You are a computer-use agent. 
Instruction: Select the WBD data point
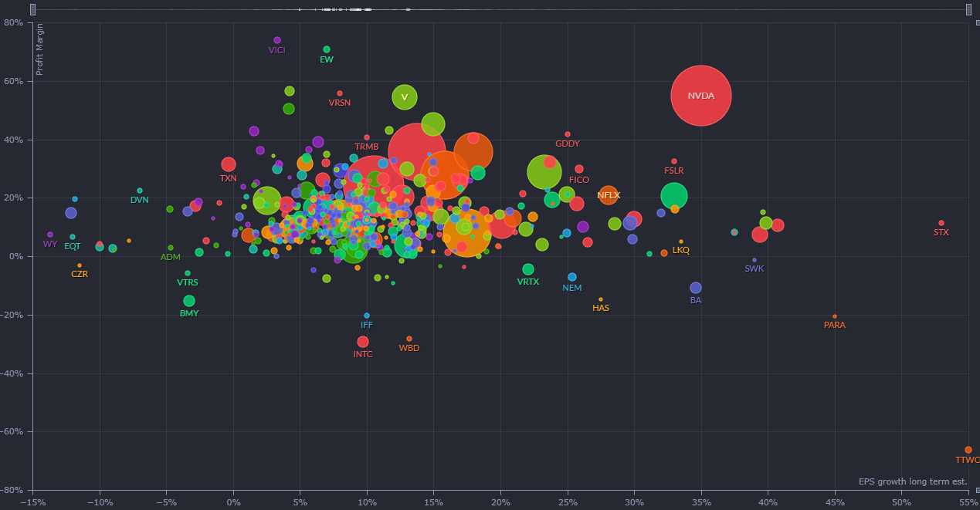pos(409,339)
